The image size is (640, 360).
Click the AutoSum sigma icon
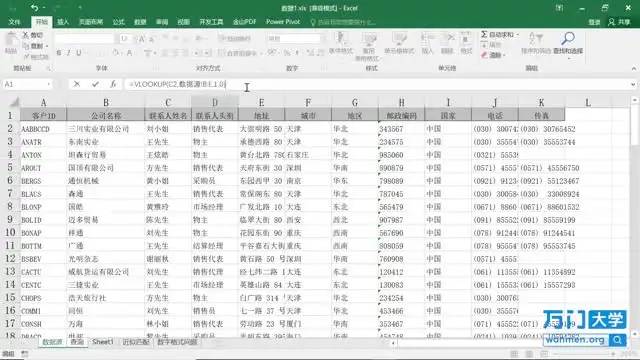484,34
